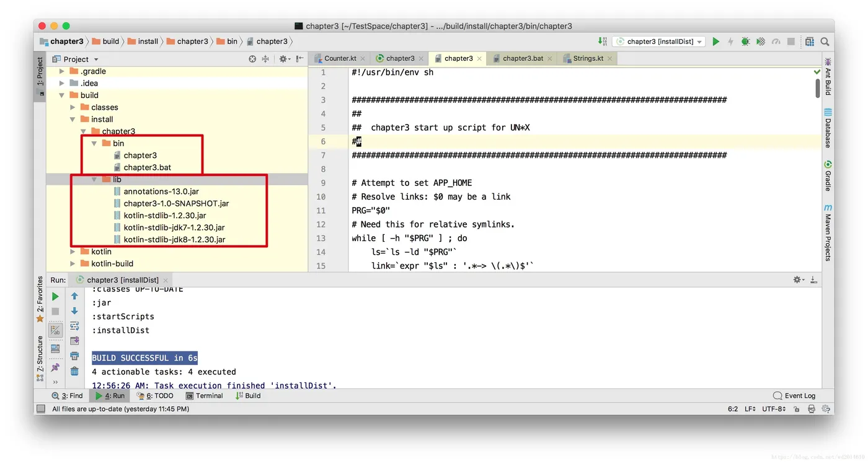868x463 pixels.
Task: Expand the kotlin-build folder
Action: point(73,263)
